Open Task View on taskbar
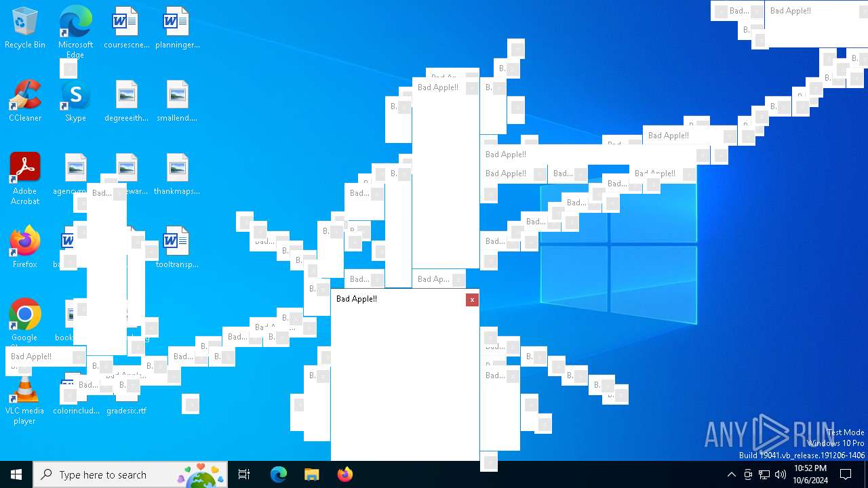868x488 pixels. pyautogui.click(x=244, y=474)
